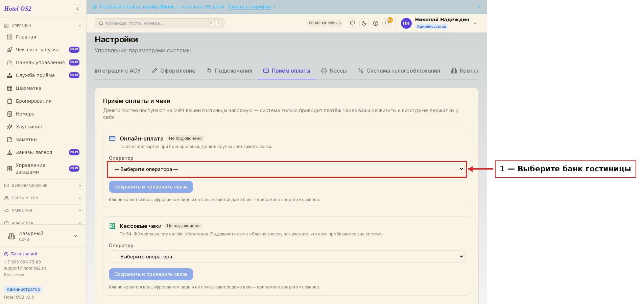Open the Интеграции с АСУ tab
Image resolution: width=644 pixels, height=304 pixels.
[x=118, y=71]
